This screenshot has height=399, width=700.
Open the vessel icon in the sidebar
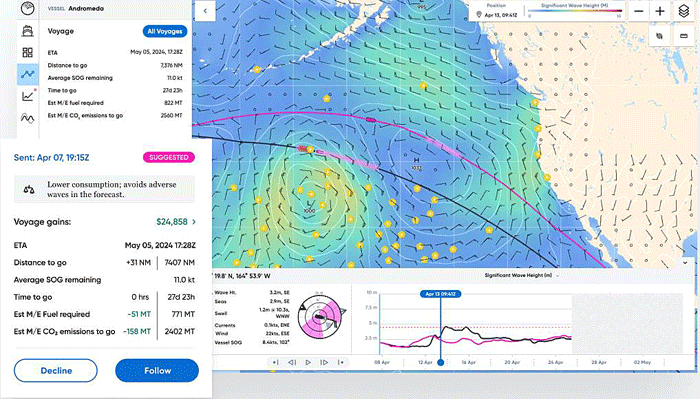point(27,31)
